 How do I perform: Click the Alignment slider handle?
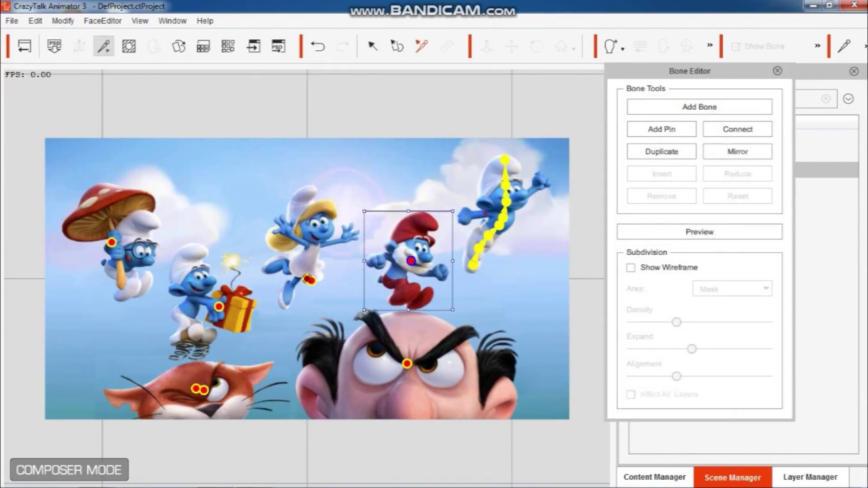676,376
